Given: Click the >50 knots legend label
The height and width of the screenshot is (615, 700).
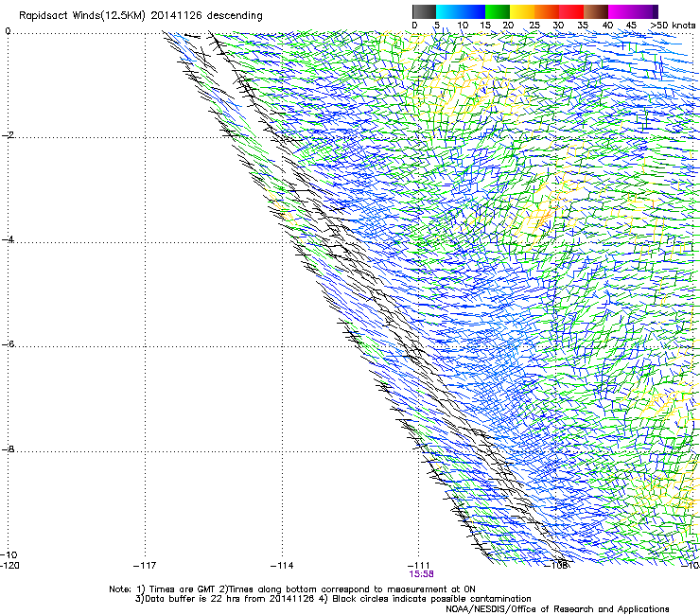Looking at the screenshot, I should (673, 26).
